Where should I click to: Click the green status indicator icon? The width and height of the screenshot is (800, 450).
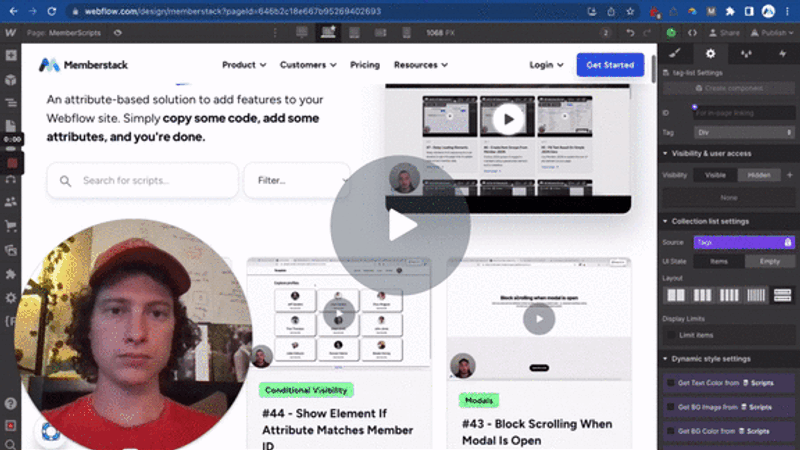pos(671,33)
